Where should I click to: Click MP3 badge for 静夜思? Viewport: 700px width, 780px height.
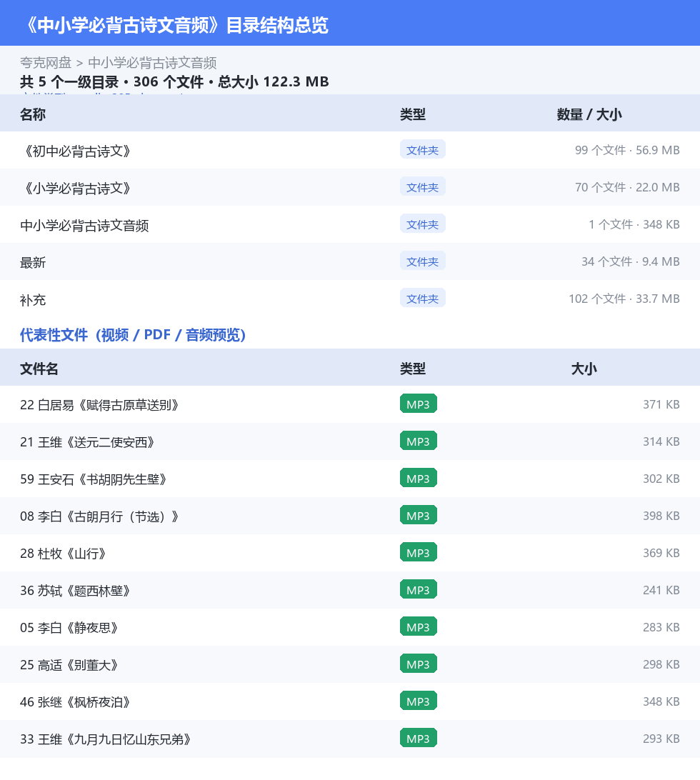pos(419,627)
